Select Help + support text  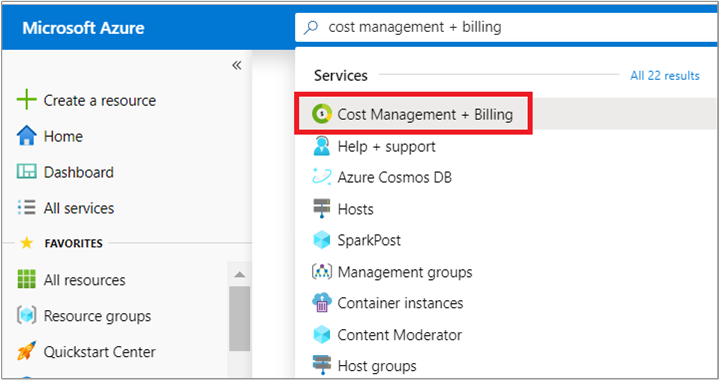coord(386,147)
